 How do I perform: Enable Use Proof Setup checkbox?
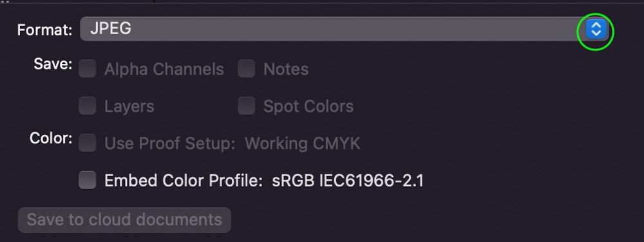click(88, 143)
